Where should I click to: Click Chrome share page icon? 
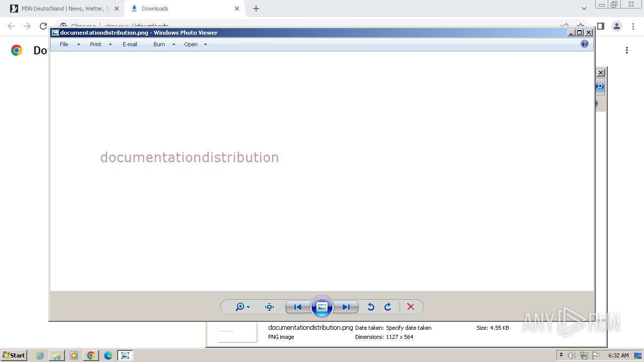tap(565, 26)
